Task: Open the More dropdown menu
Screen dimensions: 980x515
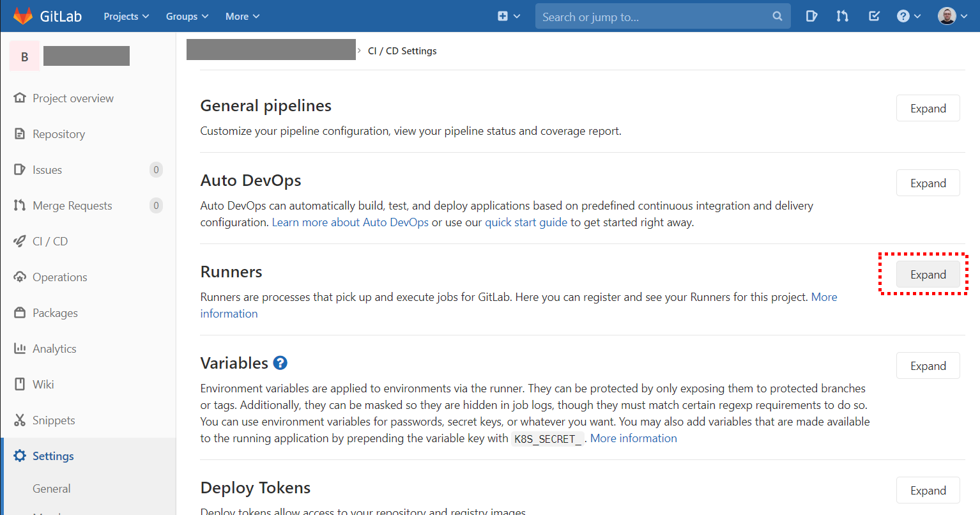Action: pos(243,16)
